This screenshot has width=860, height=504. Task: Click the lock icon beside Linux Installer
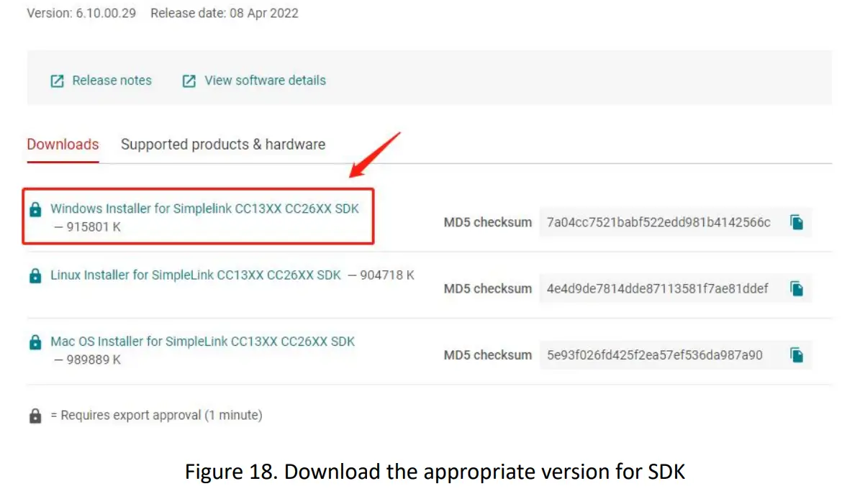[x=35, y=275]
